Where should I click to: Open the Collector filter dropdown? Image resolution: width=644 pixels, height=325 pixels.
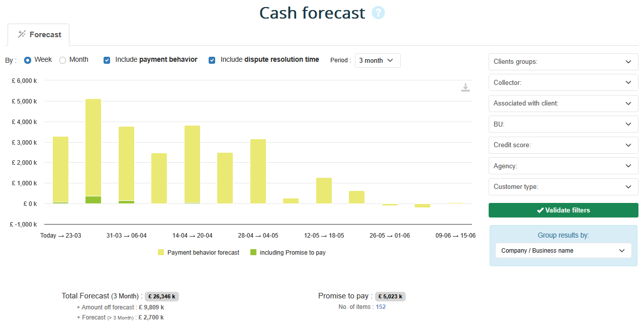tap(563, 82)
